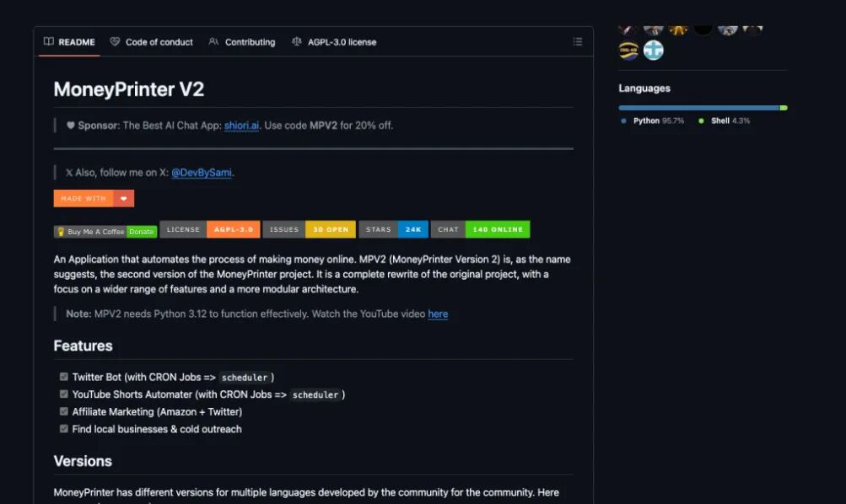Toggle the Affiliate Marketing checkbox

(x=63, y=411)
